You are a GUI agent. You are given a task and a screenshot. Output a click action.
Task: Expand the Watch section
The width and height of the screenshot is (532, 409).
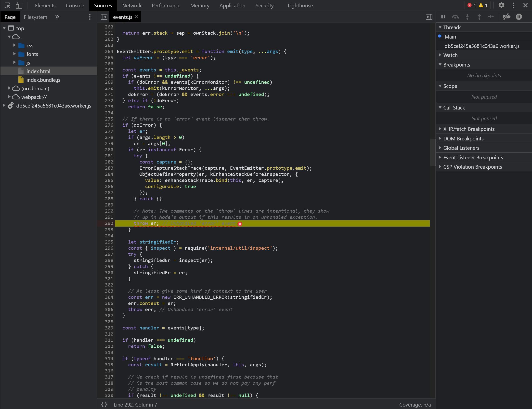(x=450, y=55)
